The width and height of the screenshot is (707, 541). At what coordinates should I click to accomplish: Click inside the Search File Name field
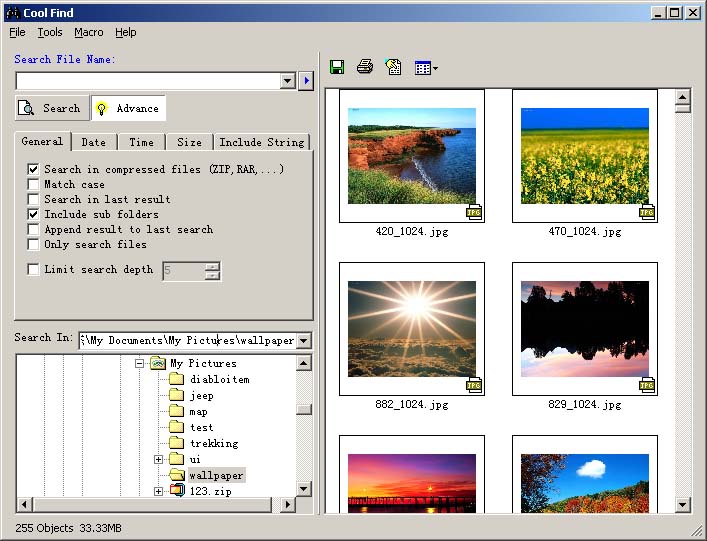148,81
